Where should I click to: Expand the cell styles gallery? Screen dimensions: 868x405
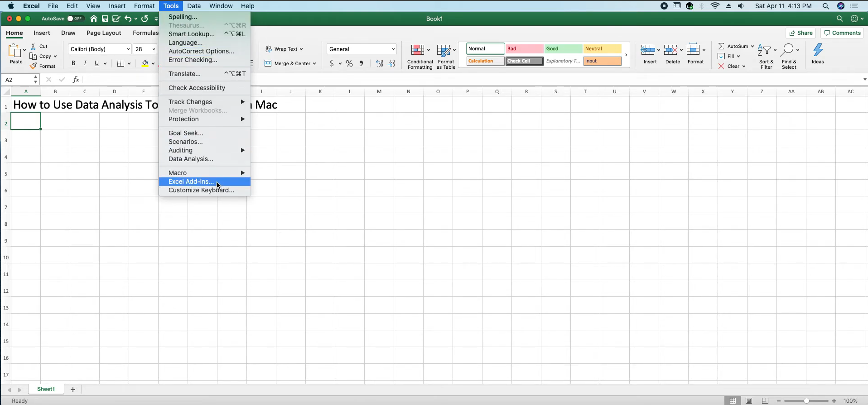point(626,55)
